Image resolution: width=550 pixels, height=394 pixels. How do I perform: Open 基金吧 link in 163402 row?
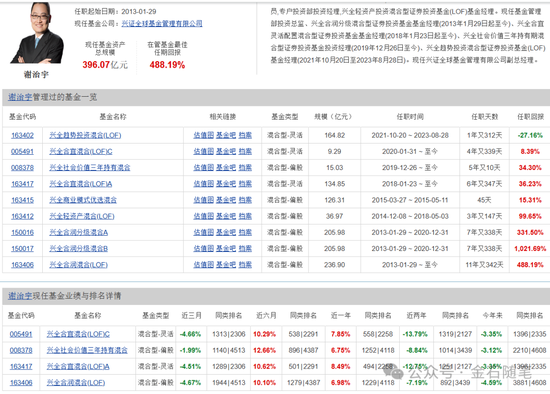(x=226, y=135)
